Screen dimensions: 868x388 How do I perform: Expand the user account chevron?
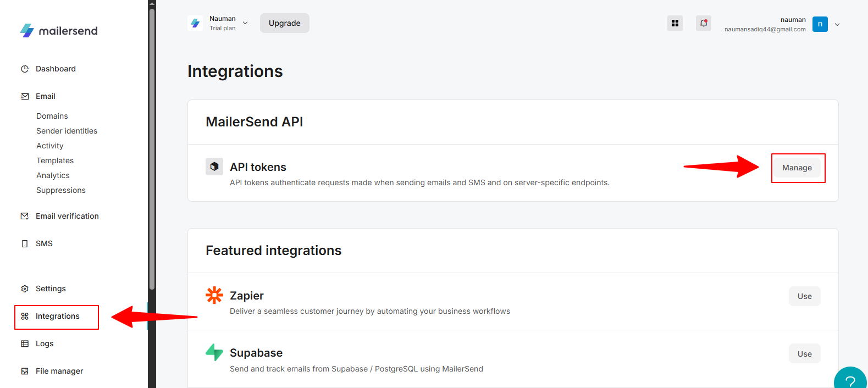[x=837, y=24]
